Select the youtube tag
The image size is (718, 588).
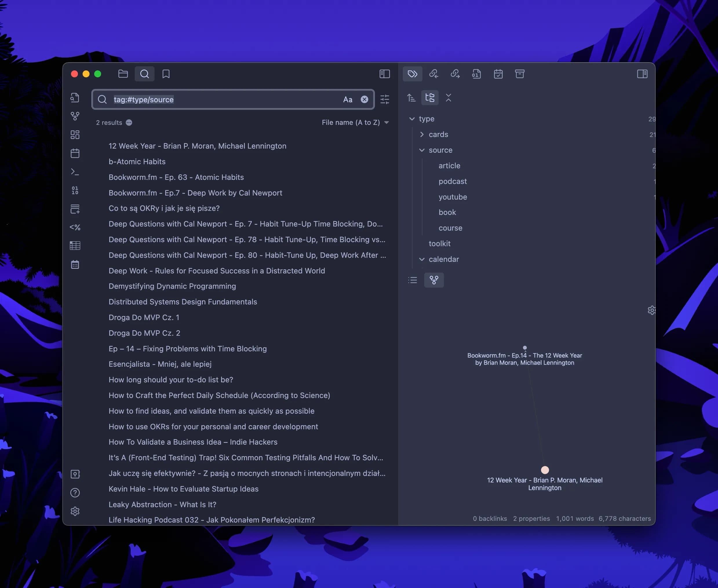tap(453, 197)
